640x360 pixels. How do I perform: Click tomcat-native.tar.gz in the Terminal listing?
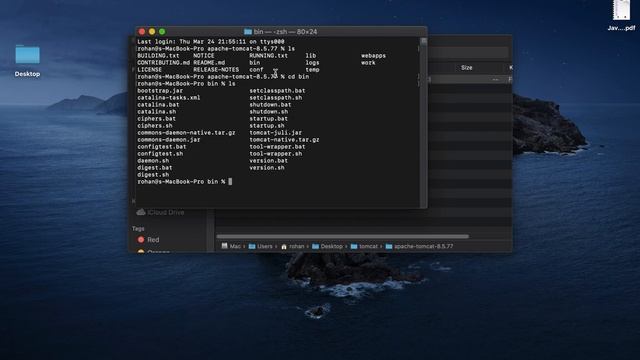point(284,140)
